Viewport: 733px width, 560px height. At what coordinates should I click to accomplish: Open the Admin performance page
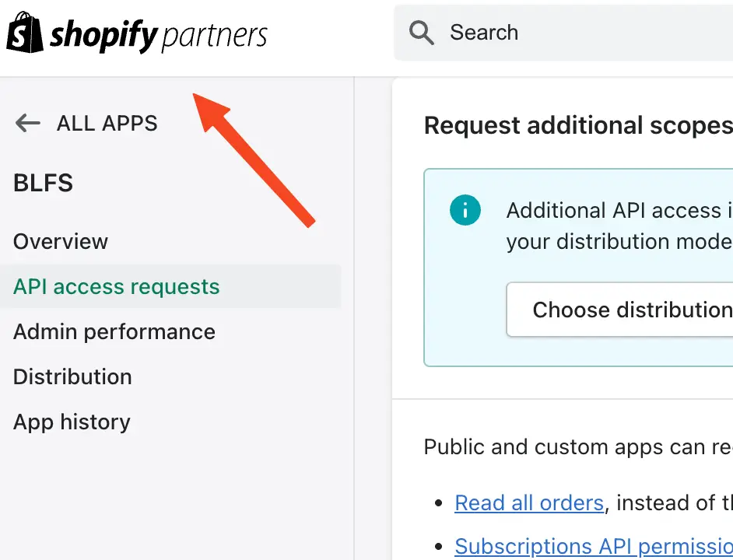[114, 331]
